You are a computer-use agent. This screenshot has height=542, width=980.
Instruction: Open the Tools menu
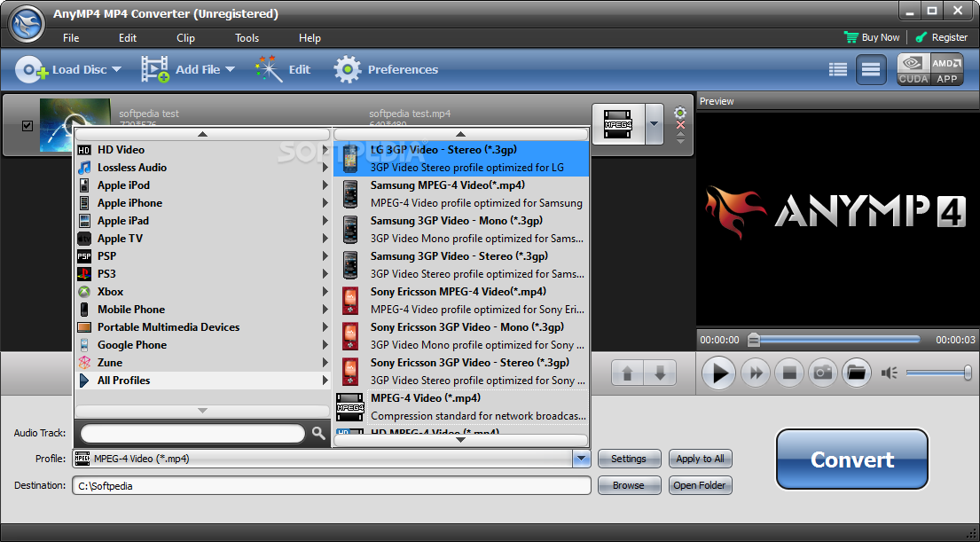(x=247, y=38)
